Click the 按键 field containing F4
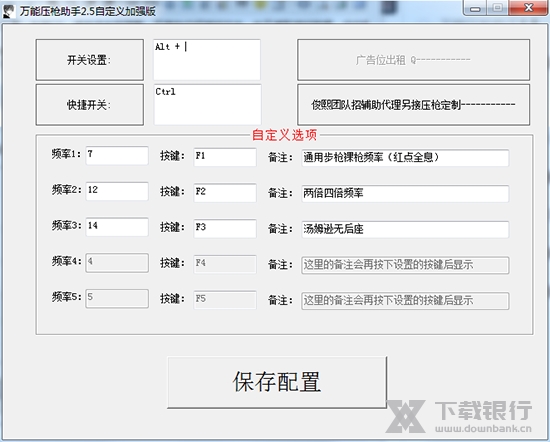 coord(225,264)
